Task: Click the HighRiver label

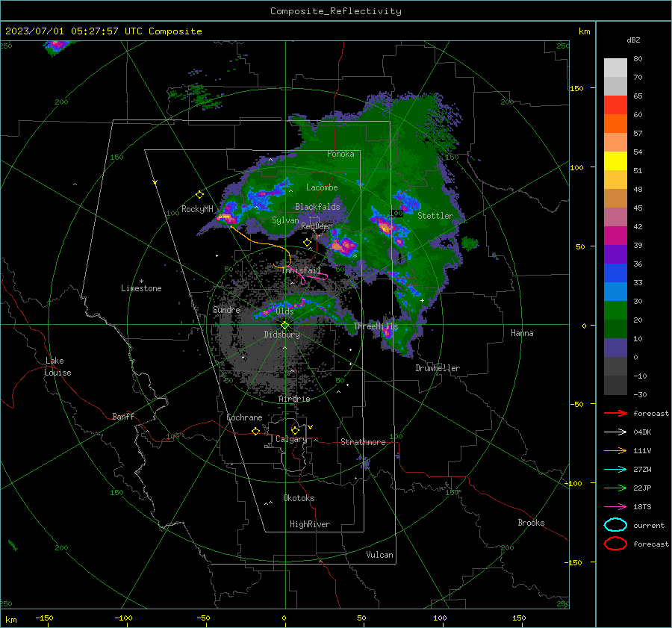Action: (x=310, y=524)
